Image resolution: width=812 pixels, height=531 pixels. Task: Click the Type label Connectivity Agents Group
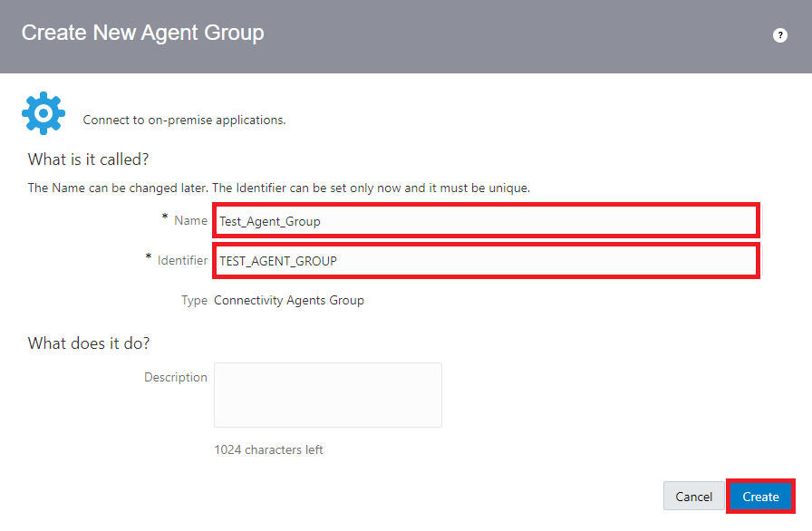pyautogui.click(x=289, y=300)
